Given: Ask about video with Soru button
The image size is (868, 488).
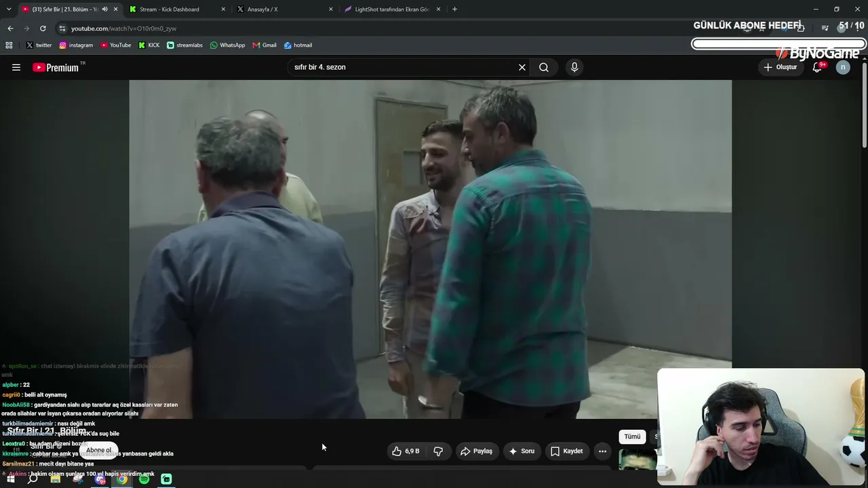Looking at the screenshot, I should pos(521,451).
